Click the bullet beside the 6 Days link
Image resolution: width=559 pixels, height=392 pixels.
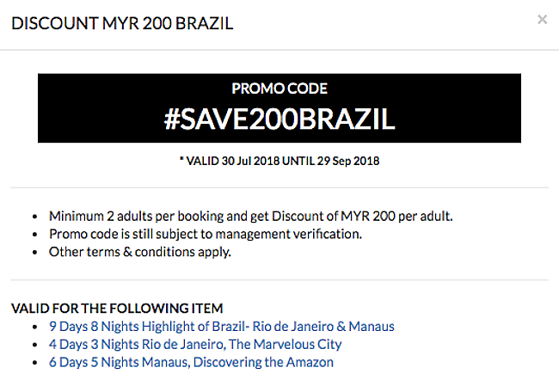pyautogui.click(x=34, y=363)
